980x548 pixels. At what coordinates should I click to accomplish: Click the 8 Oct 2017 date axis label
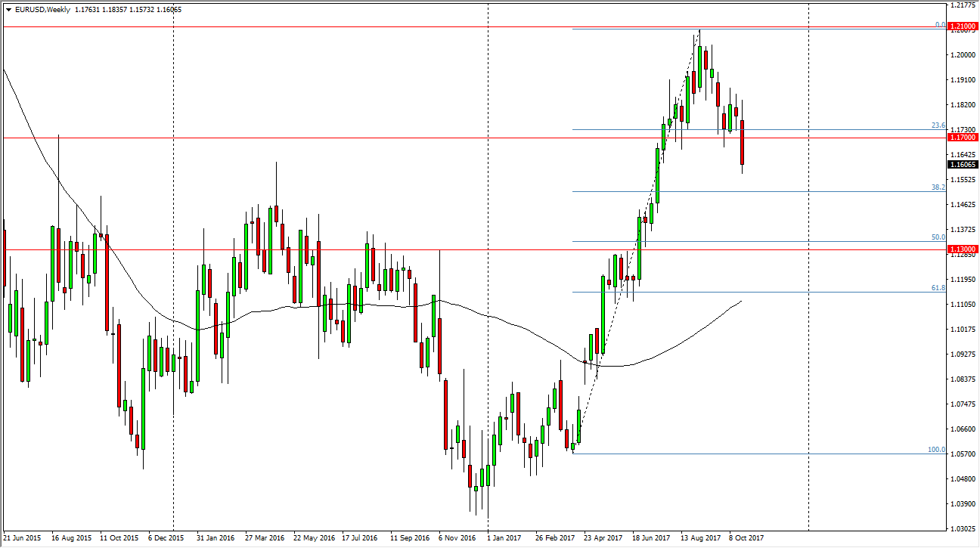point(746,537)
